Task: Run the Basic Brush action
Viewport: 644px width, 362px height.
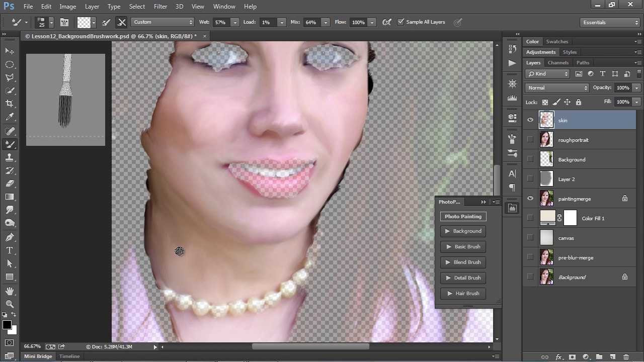Action: [463, 247]
